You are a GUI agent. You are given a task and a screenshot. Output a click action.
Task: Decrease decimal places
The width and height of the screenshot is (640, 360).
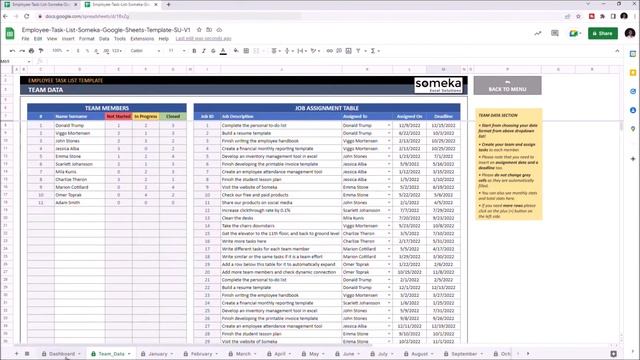tap(97, 51)
